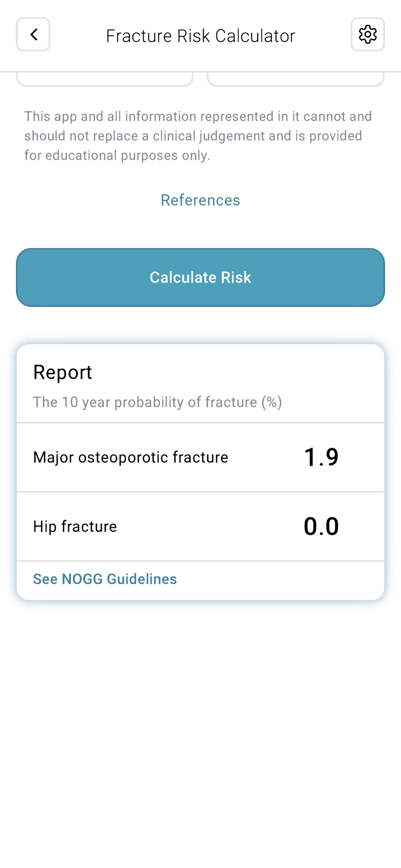Open settings via the gear icon
The image size is (401, 868).
(x=368, y=35)
